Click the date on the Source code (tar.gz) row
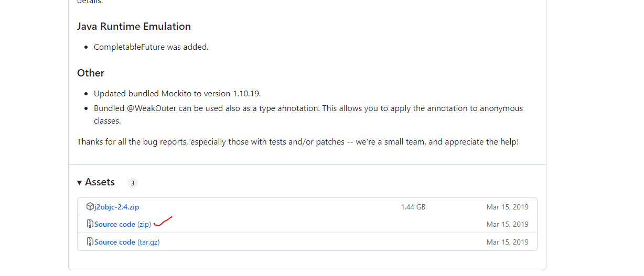 click(507, 242)
